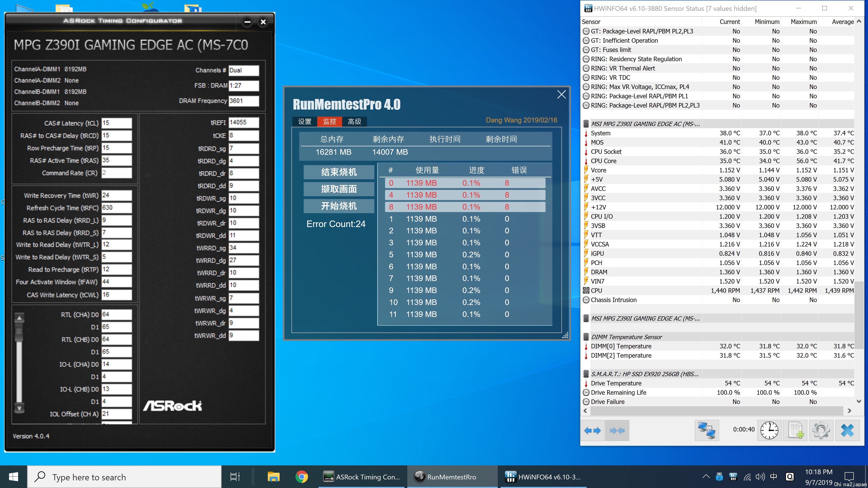Click the 撷取画面 button
This screenshot has height=488, width=868.
[x=339, y=189]
